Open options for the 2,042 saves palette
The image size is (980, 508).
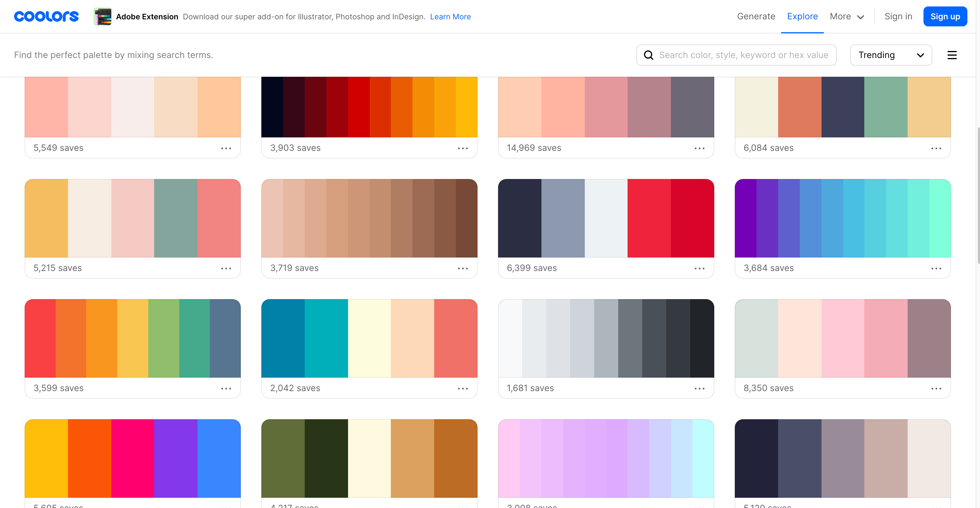pyautogui.click(x=463, y=388)
